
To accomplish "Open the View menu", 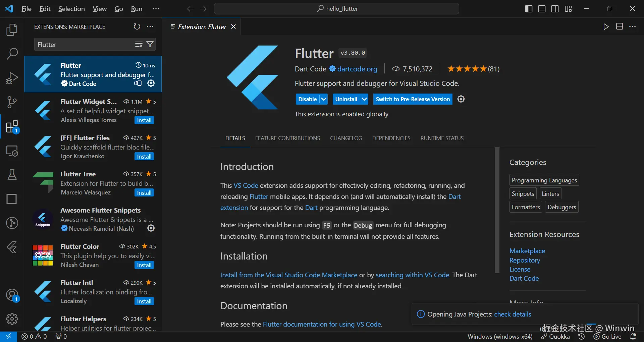I will pos(100,9).
